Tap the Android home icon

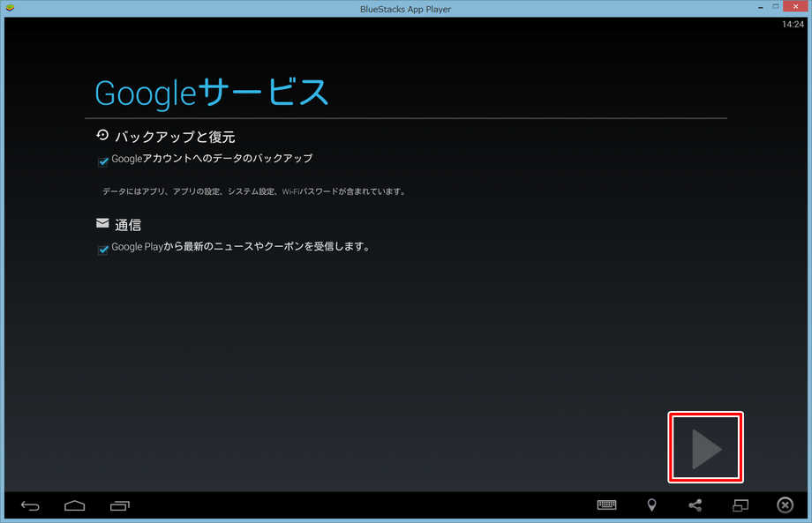pyautogui.click(x=74, y=505)
